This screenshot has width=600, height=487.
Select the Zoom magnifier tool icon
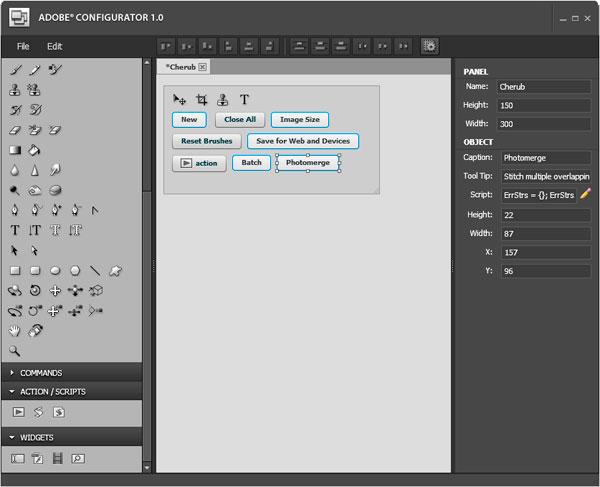pyautogui.click(x=15, y=351)
